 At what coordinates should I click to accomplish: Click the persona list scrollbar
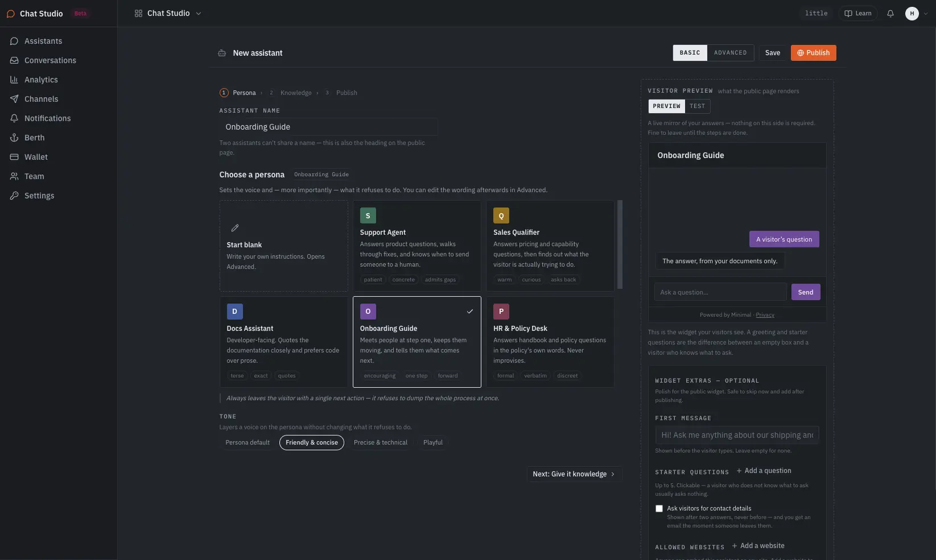tap(620, 244)
